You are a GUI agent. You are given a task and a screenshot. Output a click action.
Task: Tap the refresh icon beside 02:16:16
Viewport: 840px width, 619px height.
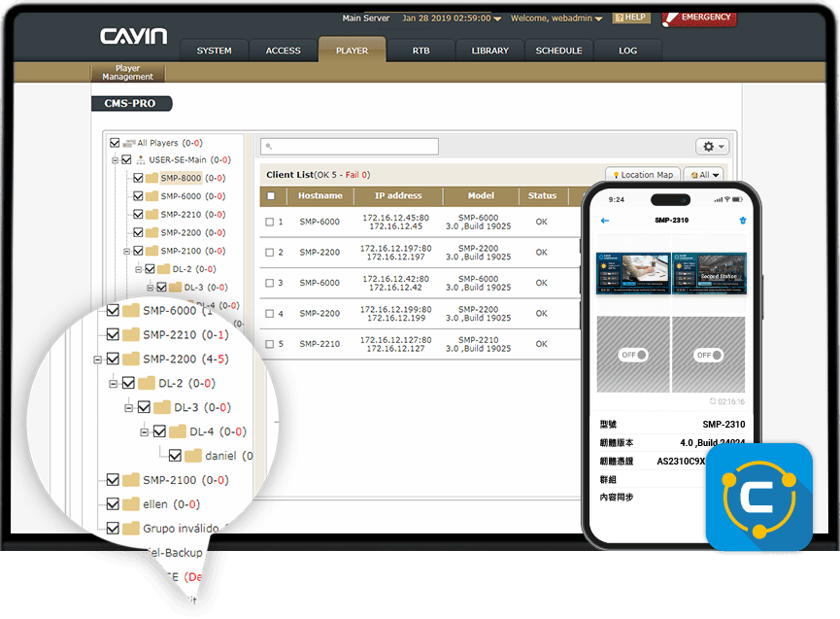713,401
